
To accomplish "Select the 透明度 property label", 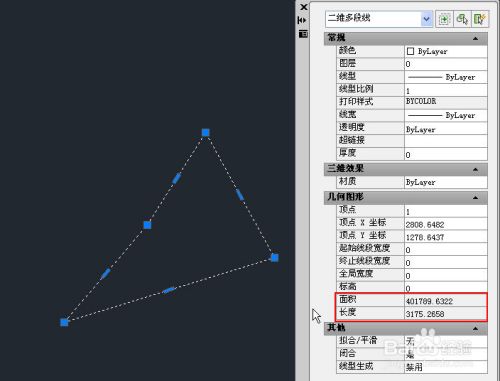I will 352,127.
